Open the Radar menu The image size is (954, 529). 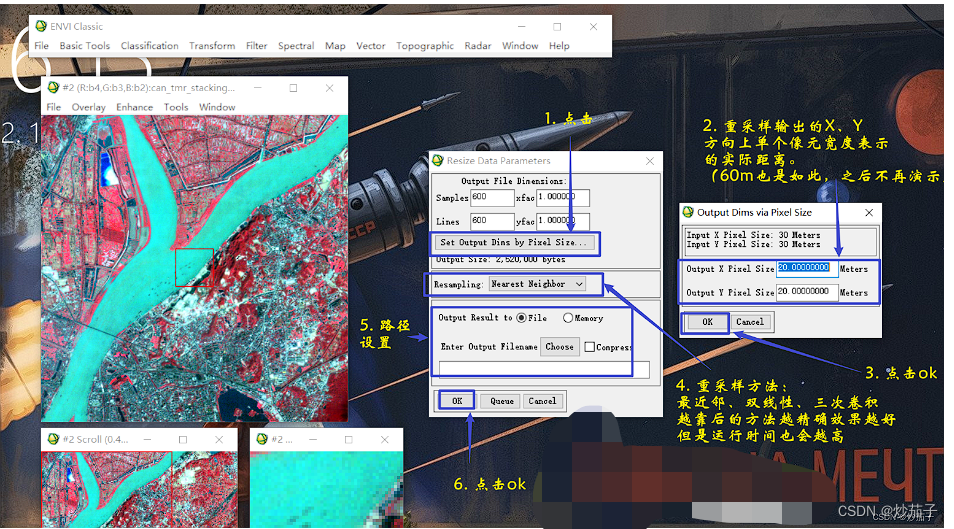(478, 46)
